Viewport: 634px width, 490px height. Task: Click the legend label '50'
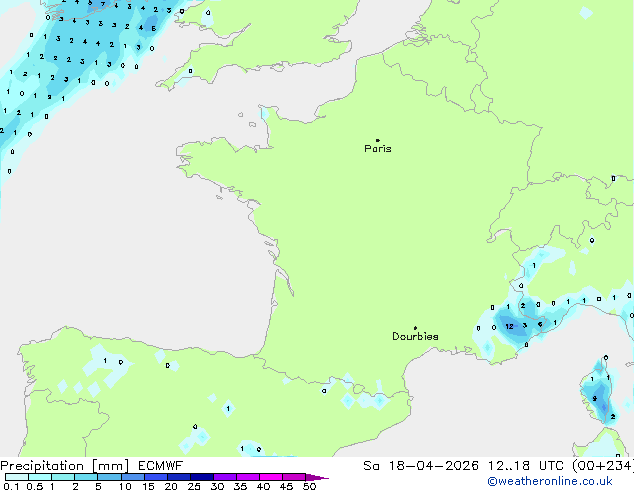point(310,486)
